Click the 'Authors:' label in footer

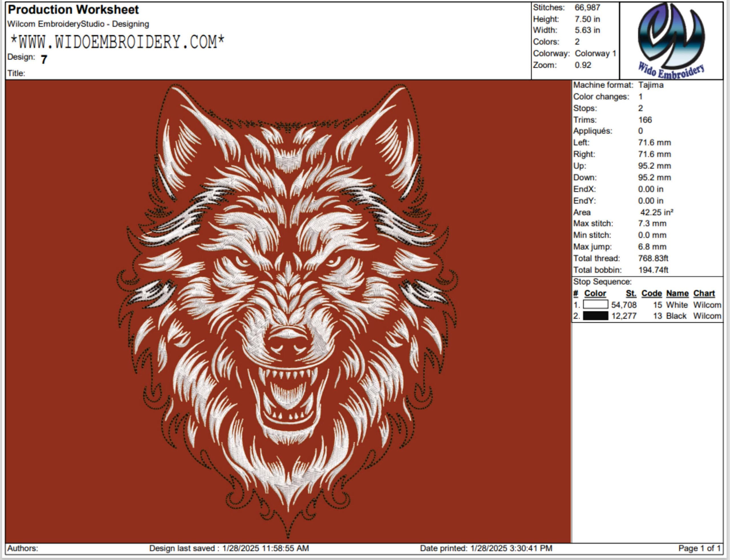(23, 548)
